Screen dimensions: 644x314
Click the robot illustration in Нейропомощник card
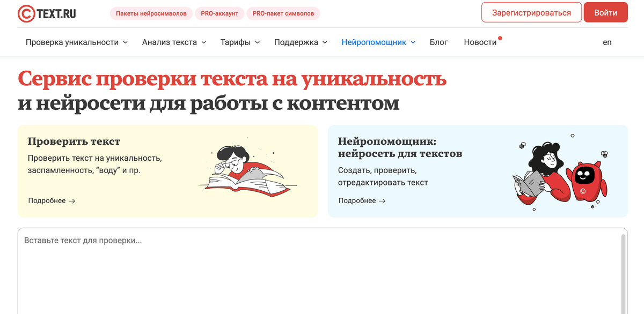pos(586,182)
